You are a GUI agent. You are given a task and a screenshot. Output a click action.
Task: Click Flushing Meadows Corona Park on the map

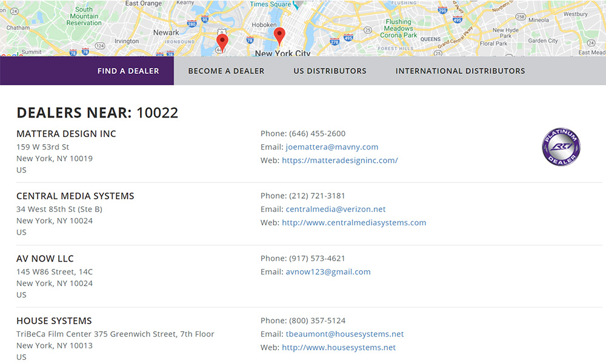coord(399,28)
